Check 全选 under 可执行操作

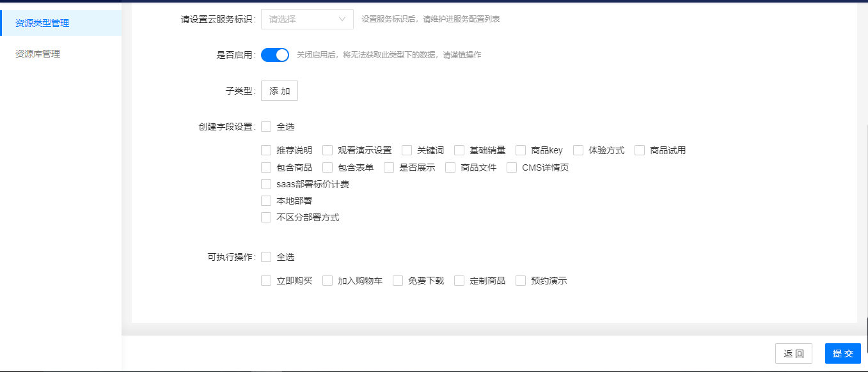click(267, 257)
